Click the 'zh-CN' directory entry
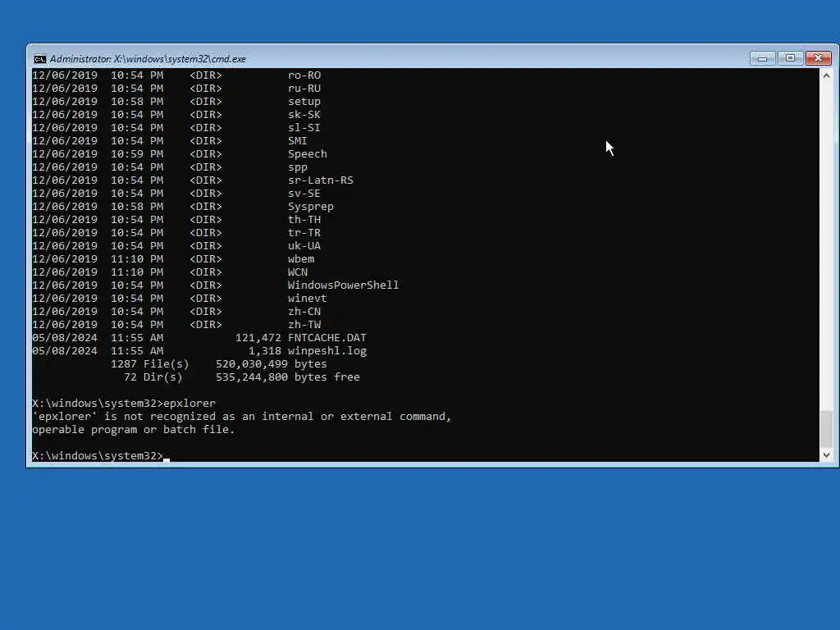Viewport: 840px width, 630px height. pos(304,312)
